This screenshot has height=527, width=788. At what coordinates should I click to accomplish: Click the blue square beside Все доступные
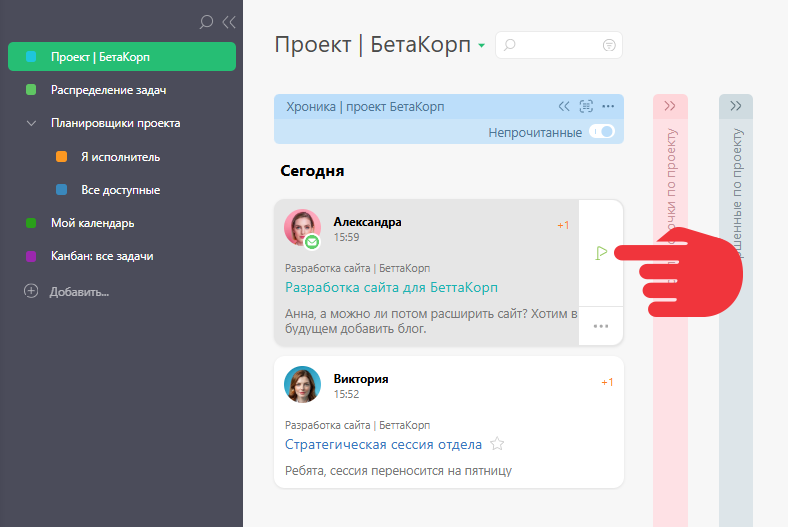point(61,190)
